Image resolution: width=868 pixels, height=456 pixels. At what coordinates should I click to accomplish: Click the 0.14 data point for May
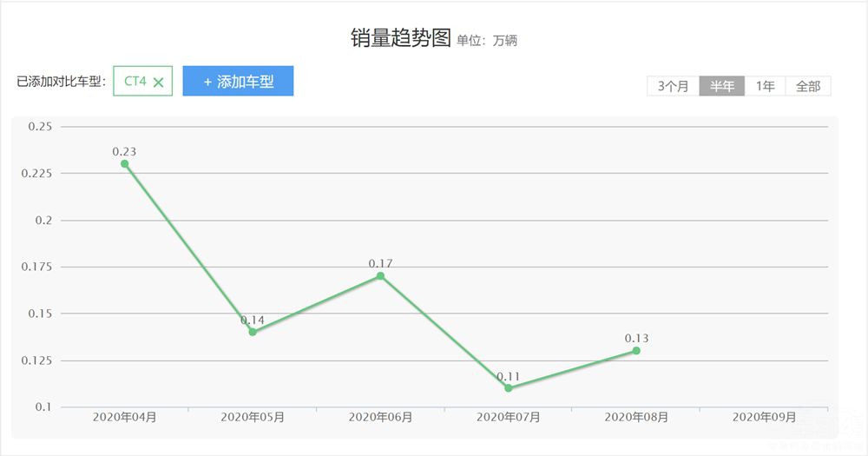click(253, 332)
